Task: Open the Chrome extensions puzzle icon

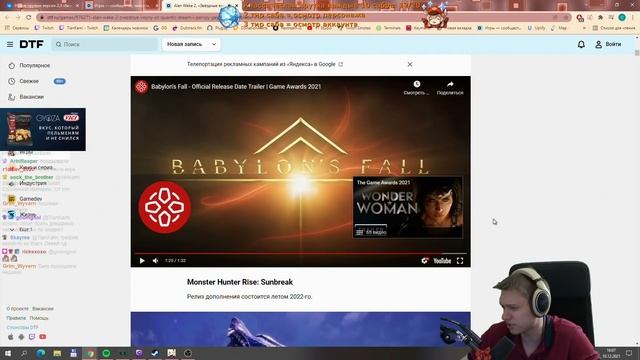Action: tap(600, 17)
